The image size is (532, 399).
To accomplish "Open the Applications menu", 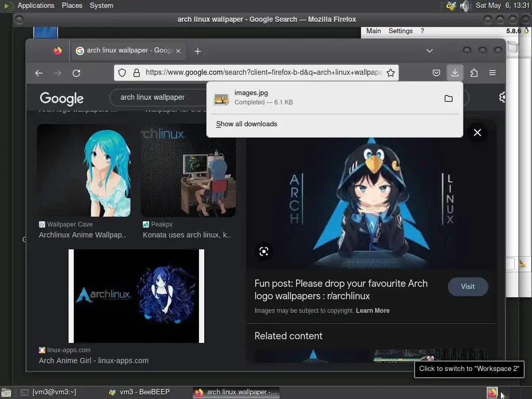I will click(36, 5).
